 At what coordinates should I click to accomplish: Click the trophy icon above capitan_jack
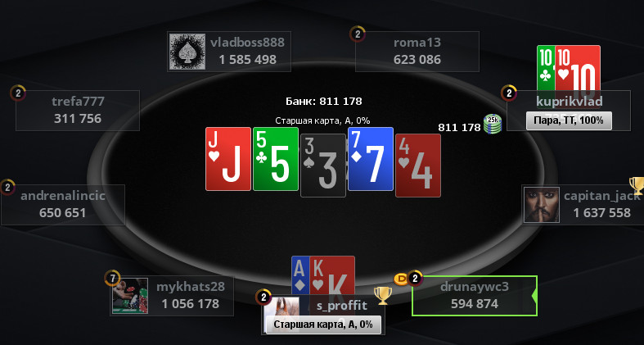pos(637,186)
